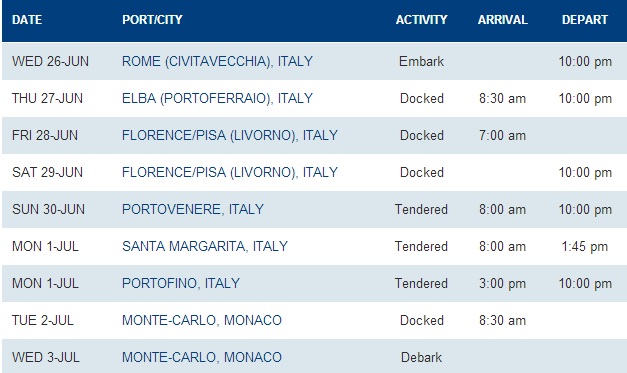
Task: Select the Florence/Pisa (Livorno) link on Fri 28-Jun
Action: pyautogui.click(x=230, y=136)
